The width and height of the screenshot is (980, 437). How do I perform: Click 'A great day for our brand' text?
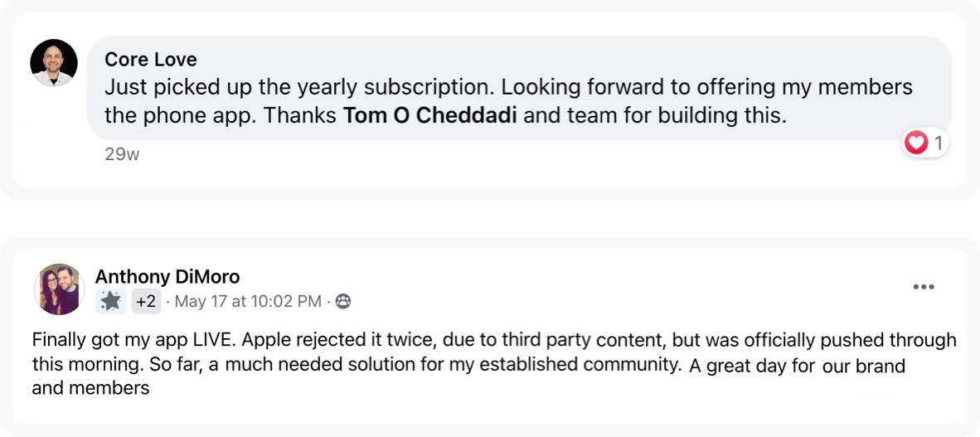(797, 367)
